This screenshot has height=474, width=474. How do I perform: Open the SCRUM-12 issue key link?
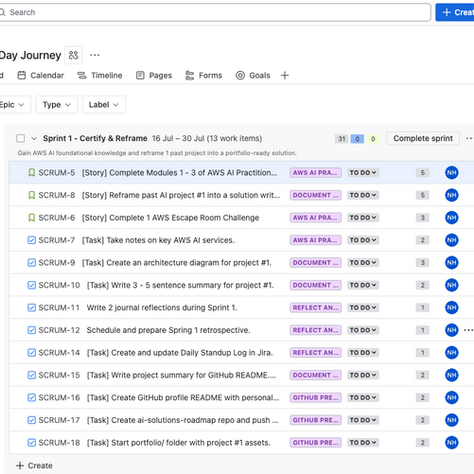pos(59,330)
